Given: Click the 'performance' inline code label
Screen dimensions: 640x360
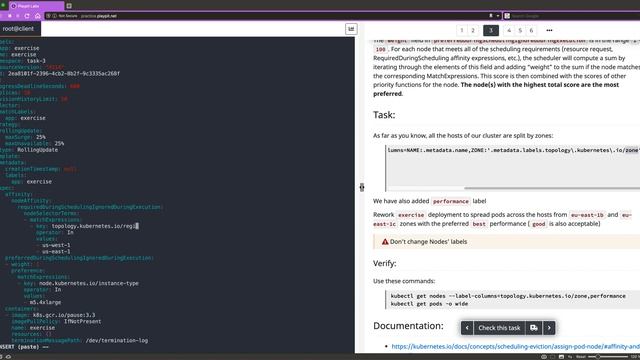Looking at the screenshot, I should [451, 201].
